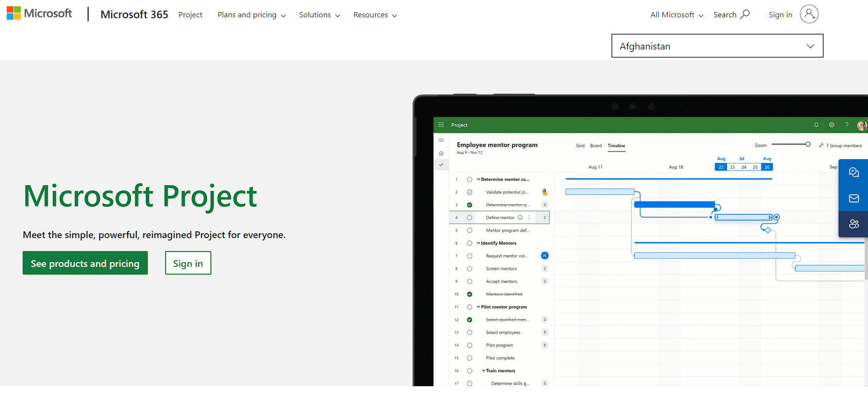Open the Search magnifier
This screenshot has height=404, width=868.
click(745, 14)
